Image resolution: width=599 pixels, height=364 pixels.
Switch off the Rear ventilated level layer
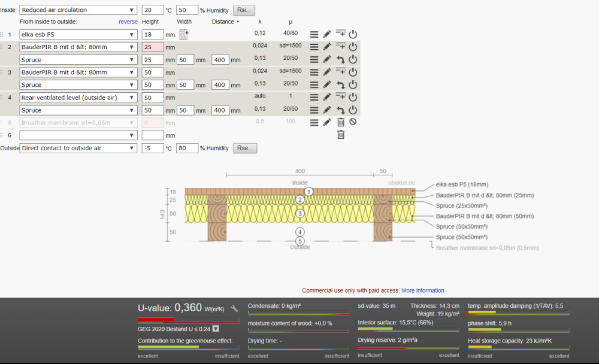[353, 98]
